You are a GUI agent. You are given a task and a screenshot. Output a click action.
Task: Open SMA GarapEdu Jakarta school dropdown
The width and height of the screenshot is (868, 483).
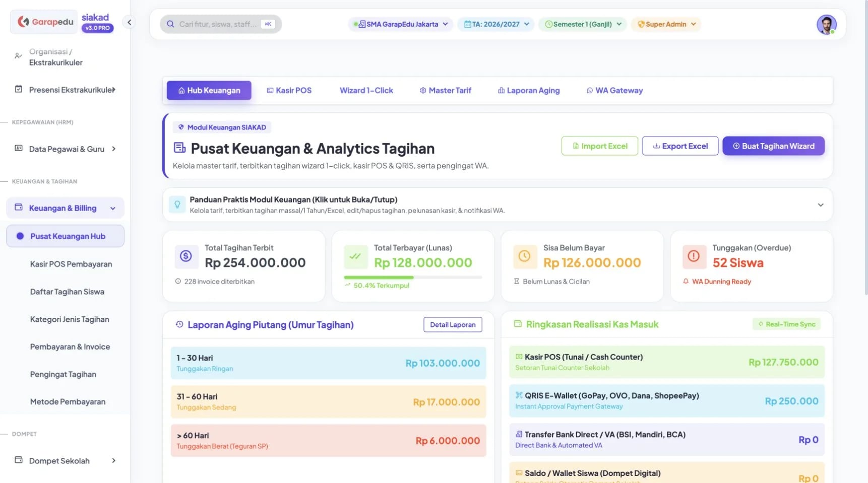(x=401, y=24)
